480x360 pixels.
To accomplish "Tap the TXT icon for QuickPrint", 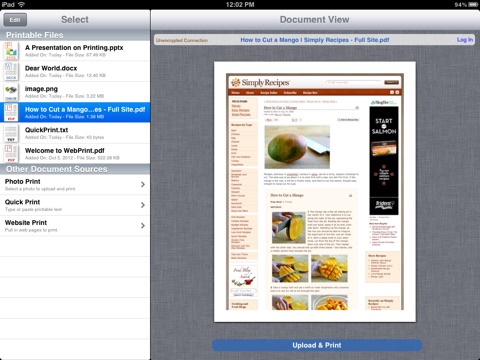I will (11, 133).
